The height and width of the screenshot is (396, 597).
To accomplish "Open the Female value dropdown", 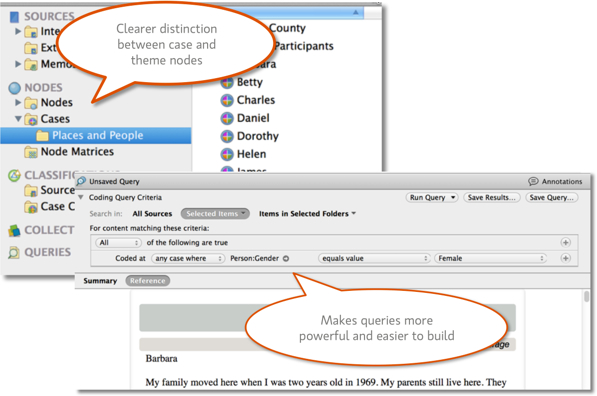I will tap(490, 259).
